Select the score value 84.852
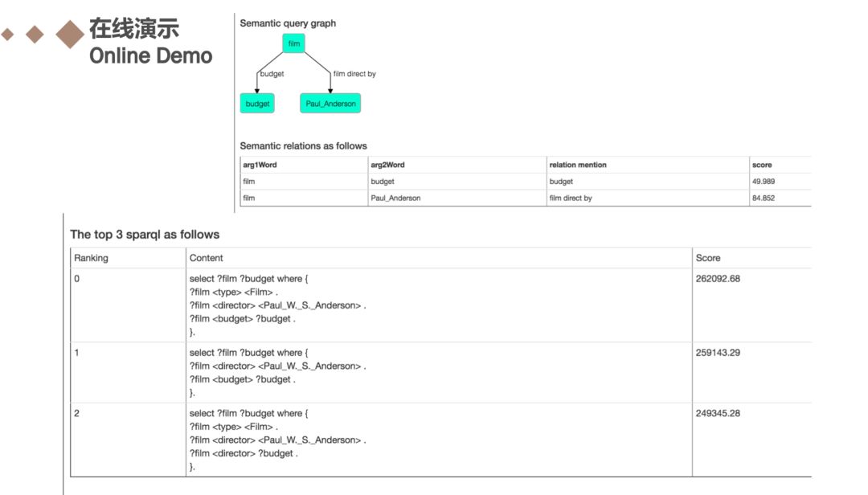 pos(763,198)
